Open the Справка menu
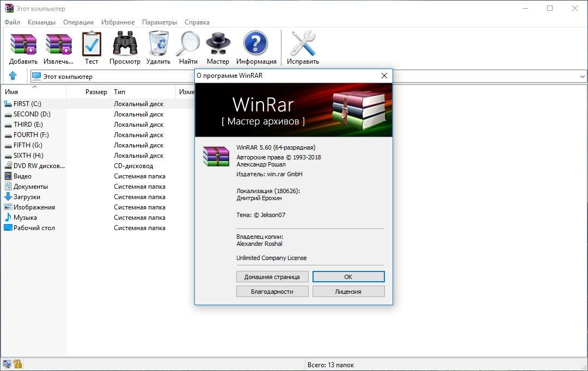 pyautogui.click(x=197, y=22)
